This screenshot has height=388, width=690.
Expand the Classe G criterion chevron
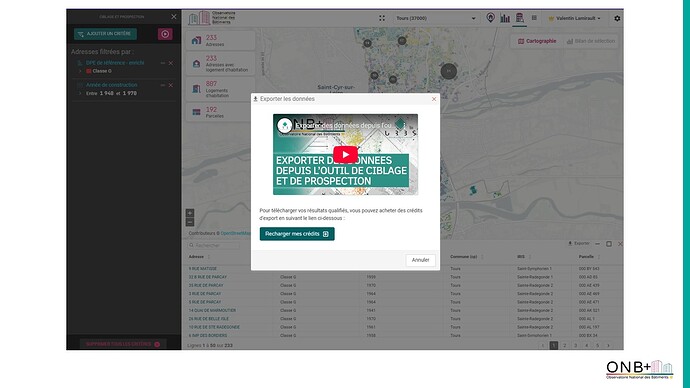(x=80, y=71)
